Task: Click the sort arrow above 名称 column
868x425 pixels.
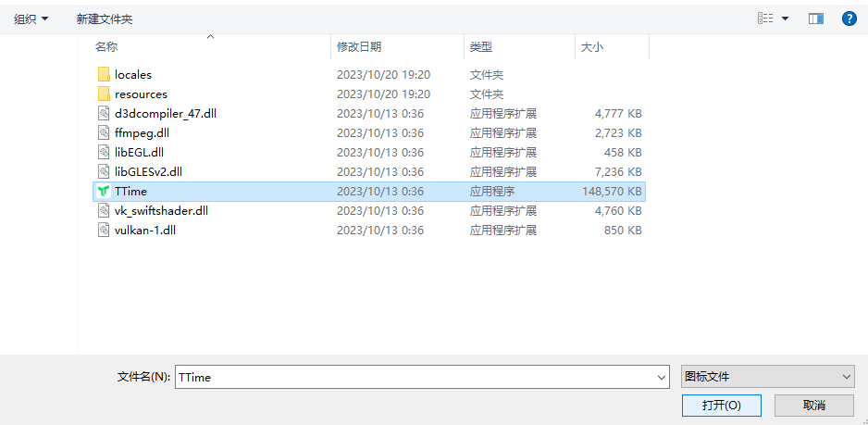Action: (210, 36)
